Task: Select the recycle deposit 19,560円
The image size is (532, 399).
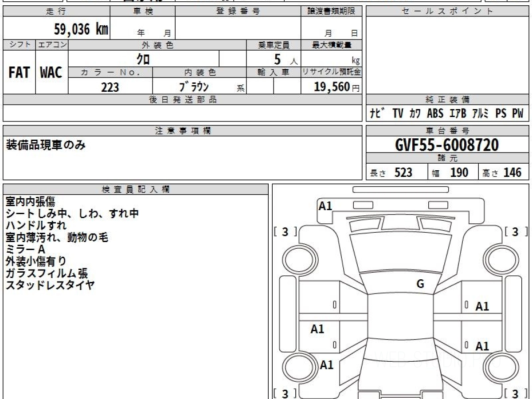Action: (337, 87)
